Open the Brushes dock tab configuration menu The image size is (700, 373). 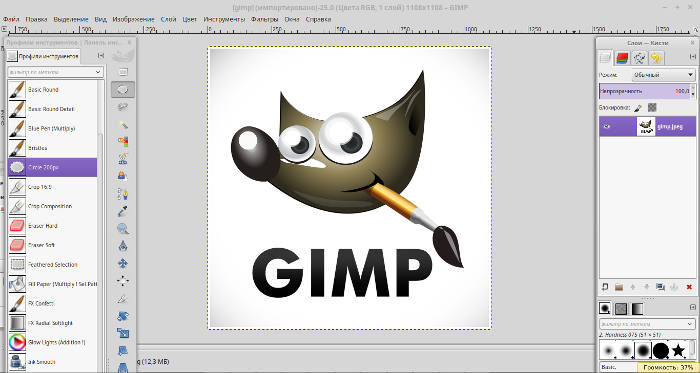click(x=692, y=307)
